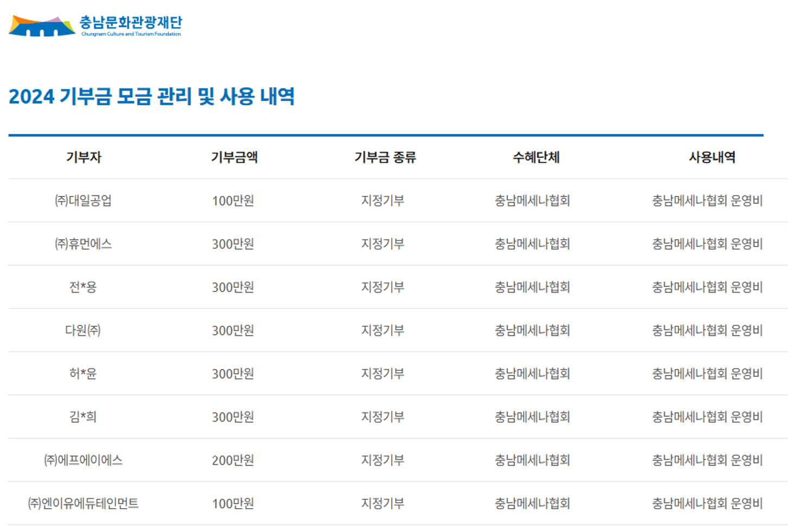Viewport: 788px width, 532px height.
Task: Click the 기부자 column header
Action: tap(84, 157)
